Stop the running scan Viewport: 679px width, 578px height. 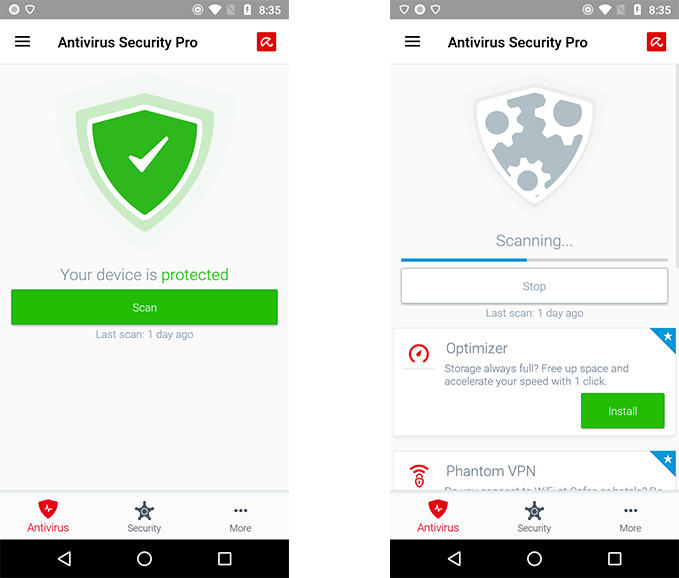pos(534,286)
